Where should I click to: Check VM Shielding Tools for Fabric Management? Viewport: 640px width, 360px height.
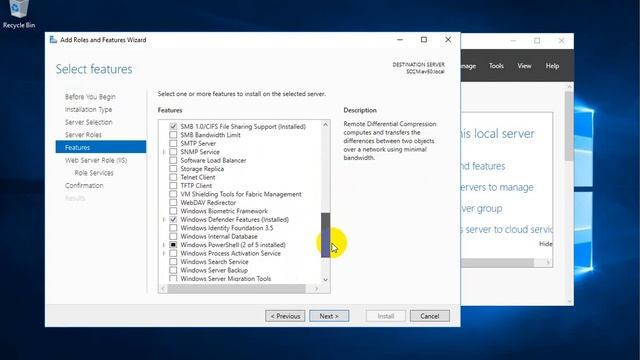[x=173, y=194]
